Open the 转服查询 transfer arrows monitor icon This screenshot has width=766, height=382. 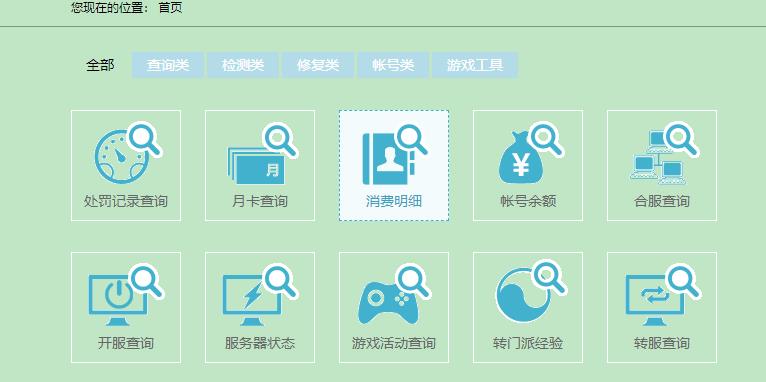click(663, 295)
